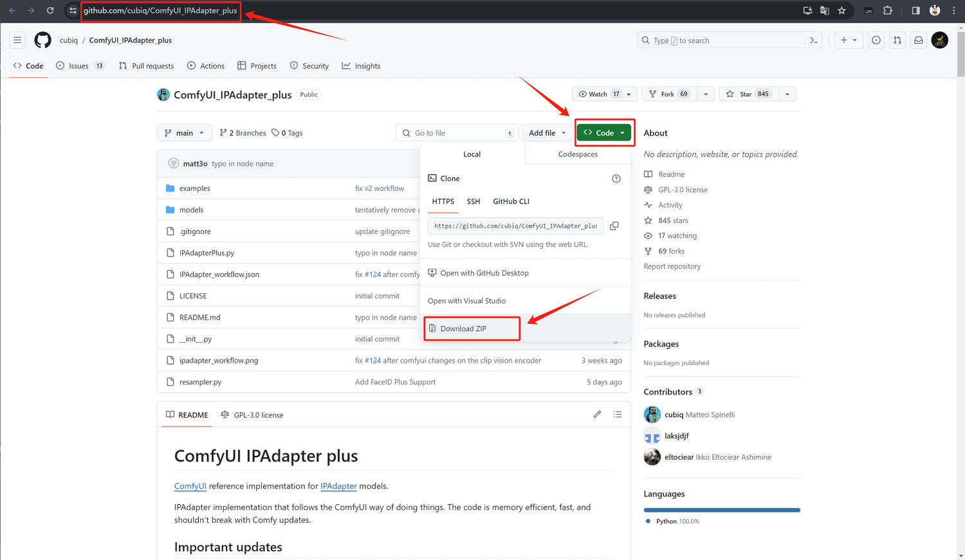
Task: Open the main branch selector dropdown
Action: point(185,133)
